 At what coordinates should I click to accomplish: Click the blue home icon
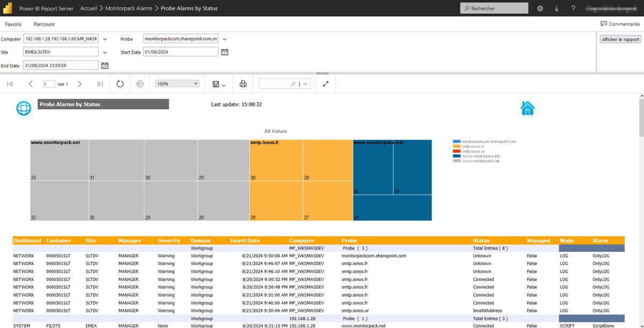pos(528,108)
